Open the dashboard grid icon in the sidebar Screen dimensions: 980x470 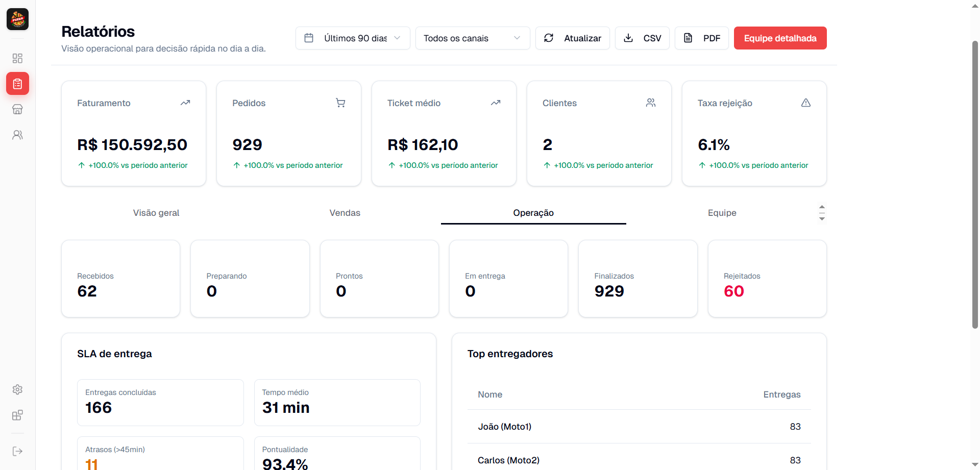click(17, 58)
